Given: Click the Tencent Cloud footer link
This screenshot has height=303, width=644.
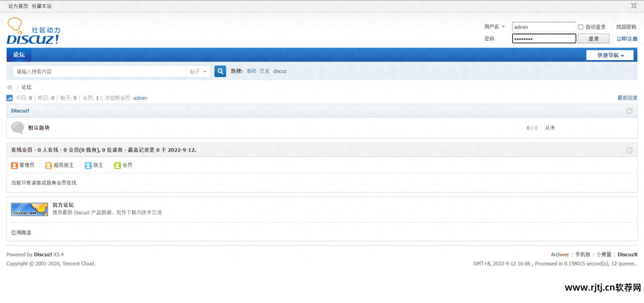Looking at the screenshot, I should [x=78, y=263].
